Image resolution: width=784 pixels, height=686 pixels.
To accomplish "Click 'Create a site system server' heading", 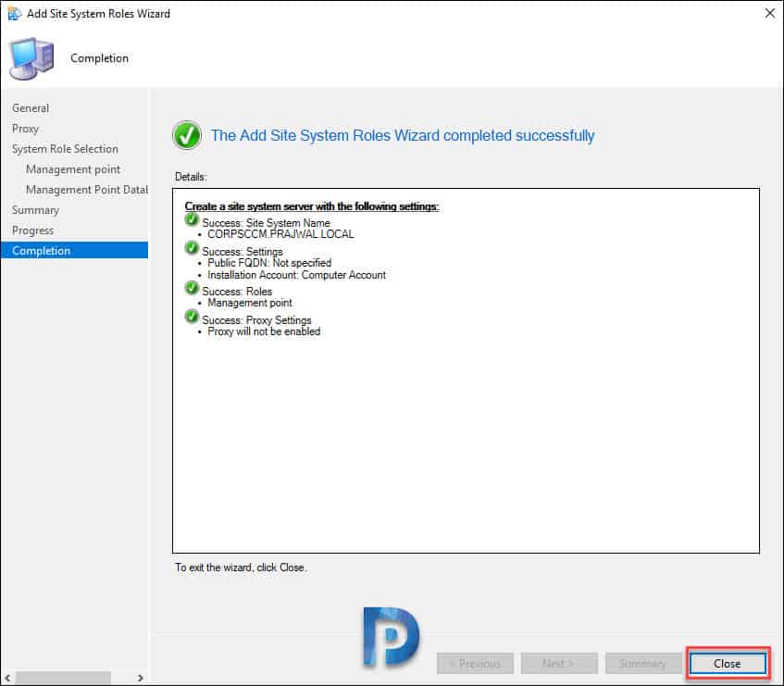I will point(312,206).
